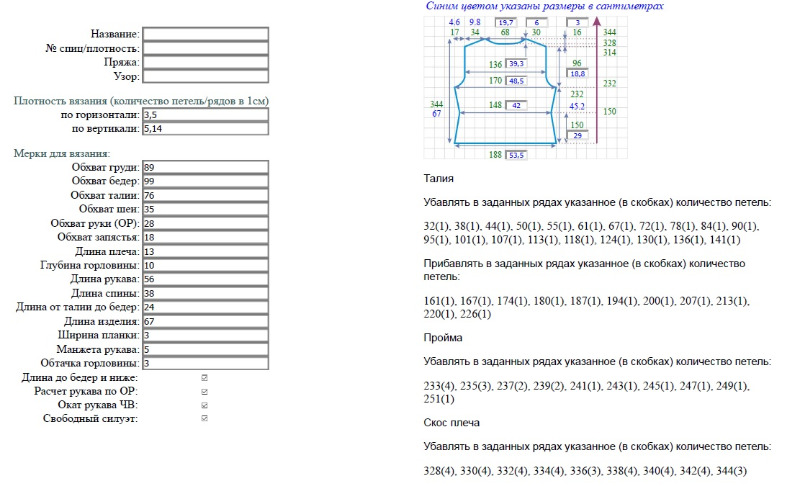The width and height of the screenshot is (800, 486).
Task: Click the 'по горизонтали' density field
Action: tap(205, 115)
